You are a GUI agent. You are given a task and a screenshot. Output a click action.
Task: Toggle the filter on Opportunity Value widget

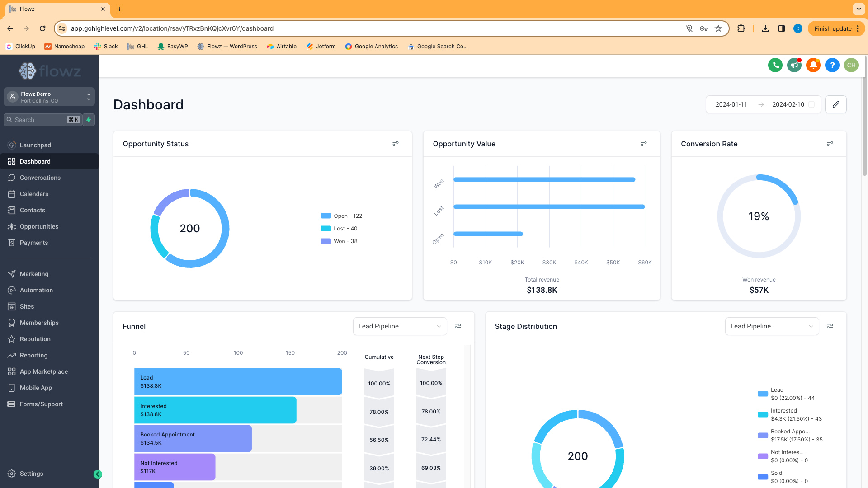pyautogui.click(x=643, y=144)
